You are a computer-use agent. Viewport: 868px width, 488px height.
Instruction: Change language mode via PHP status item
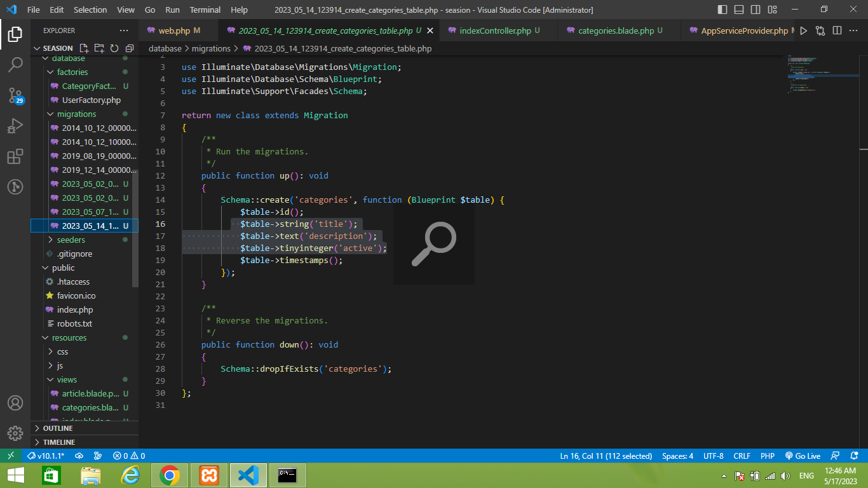pos(767,456)
